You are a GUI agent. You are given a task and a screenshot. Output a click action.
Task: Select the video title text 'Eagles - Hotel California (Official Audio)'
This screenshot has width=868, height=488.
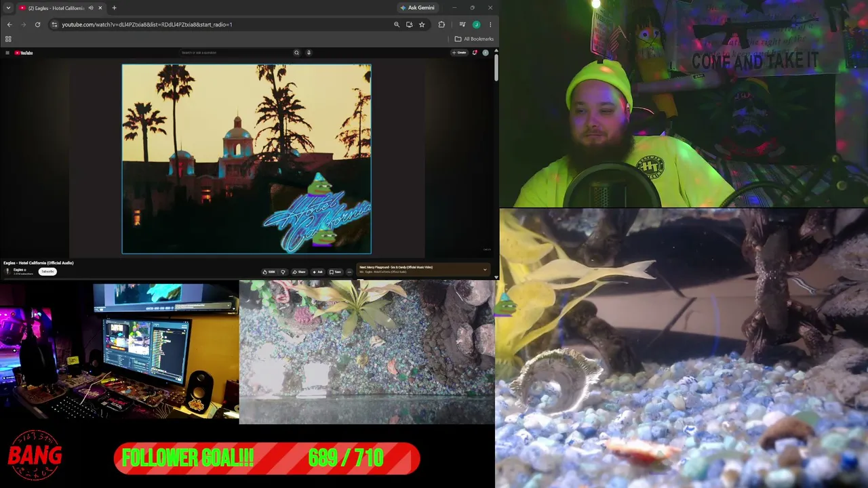point(39,263)
